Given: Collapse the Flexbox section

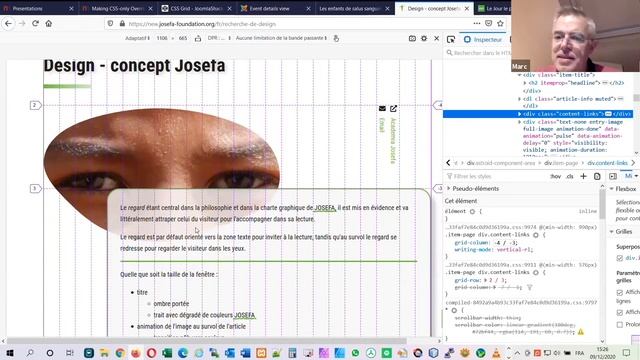Looking at the screenshot, I should click(611, 189).
